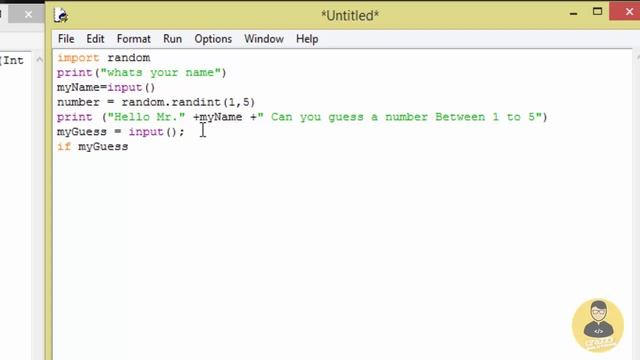Open the File menu
Viewport: 640px width, 360px height.
pos(66,39)
